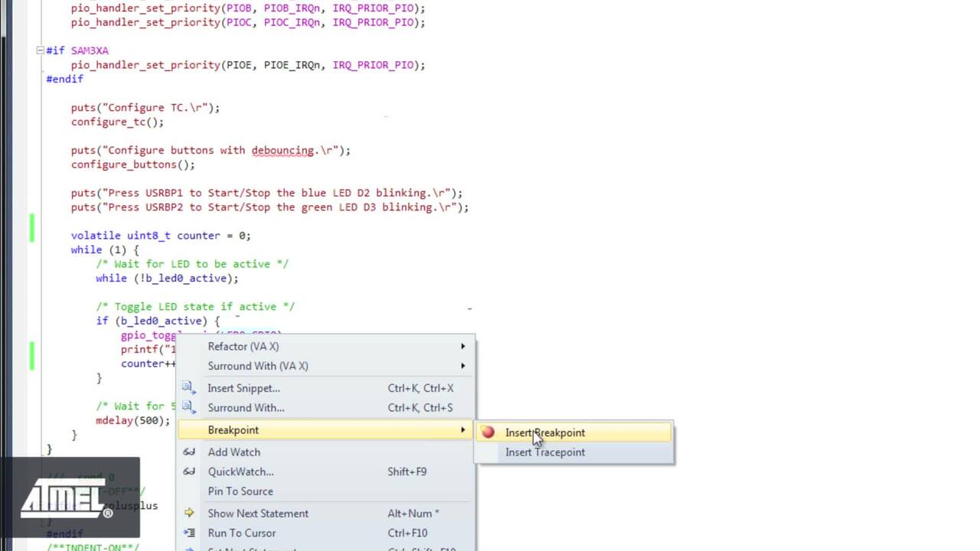The width and height of the screenshot is (980, 551).
Task: Click the Insert Snippet icon
Action: coord(188,387)
